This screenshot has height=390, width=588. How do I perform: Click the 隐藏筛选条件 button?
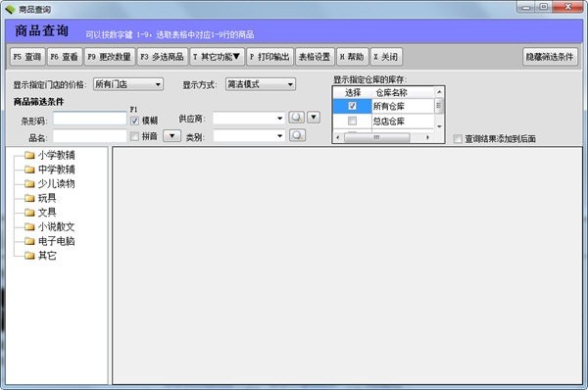coord(550,57)
